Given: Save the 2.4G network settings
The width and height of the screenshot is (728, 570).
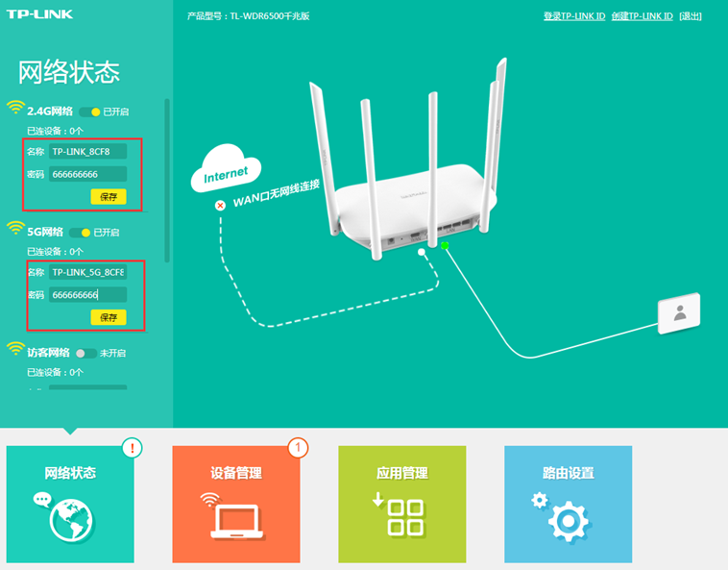Looking at the screenshot, I should [x=109, y=196].
